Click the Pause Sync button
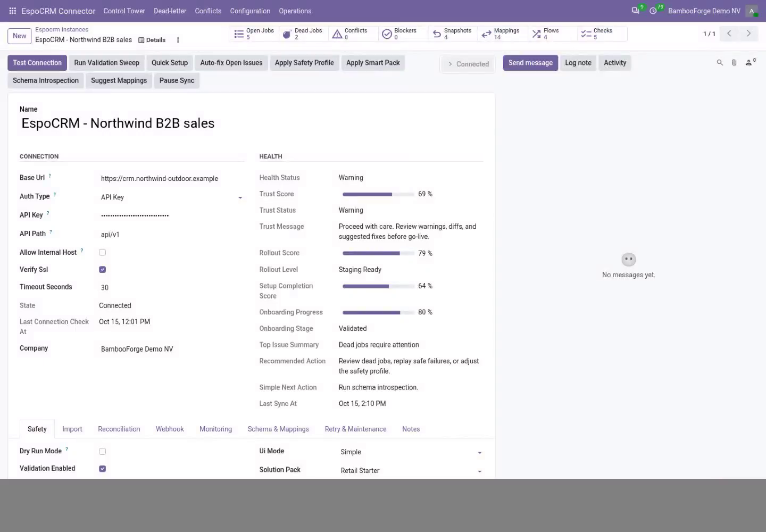This screenshot has width=766, height=532. [x=177, y=81]
